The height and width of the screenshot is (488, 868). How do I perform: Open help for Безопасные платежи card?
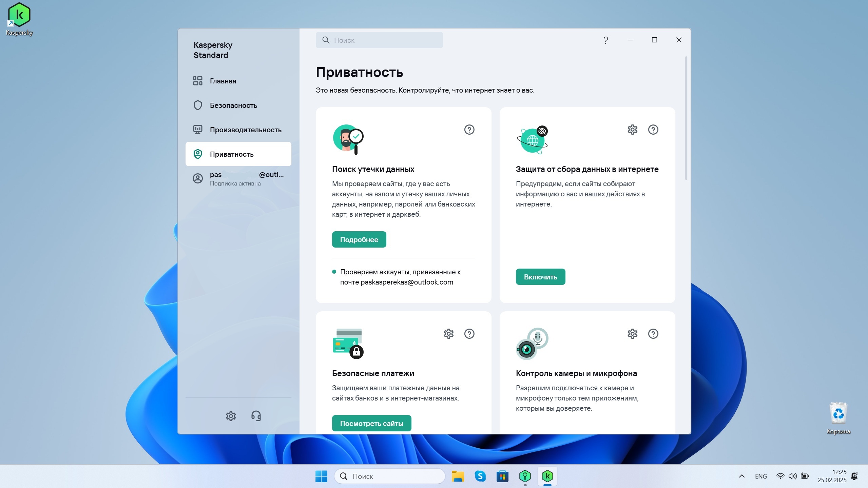[469, 334]
